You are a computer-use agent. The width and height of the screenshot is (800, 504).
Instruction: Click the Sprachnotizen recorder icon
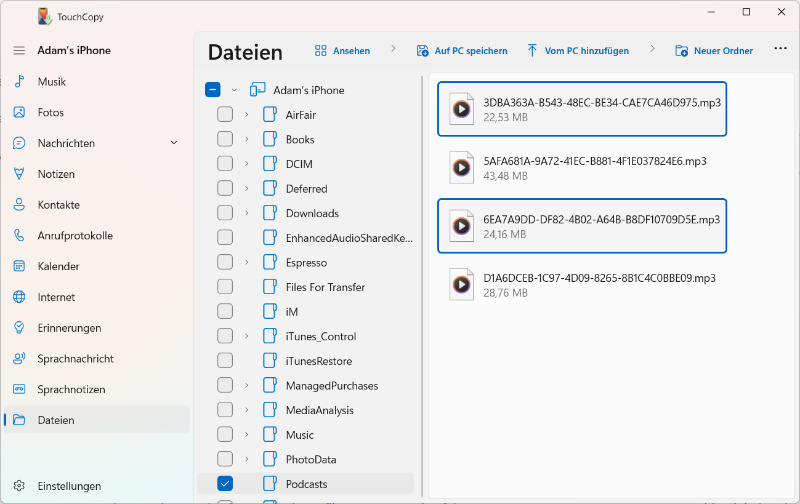click(x=18, y=389)
